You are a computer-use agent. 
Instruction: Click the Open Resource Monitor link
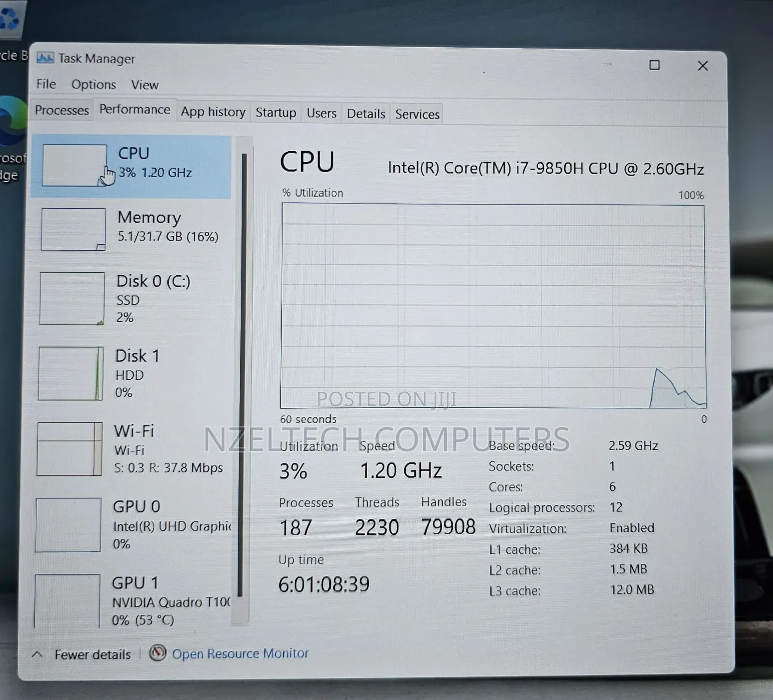[x=240, y=653]
